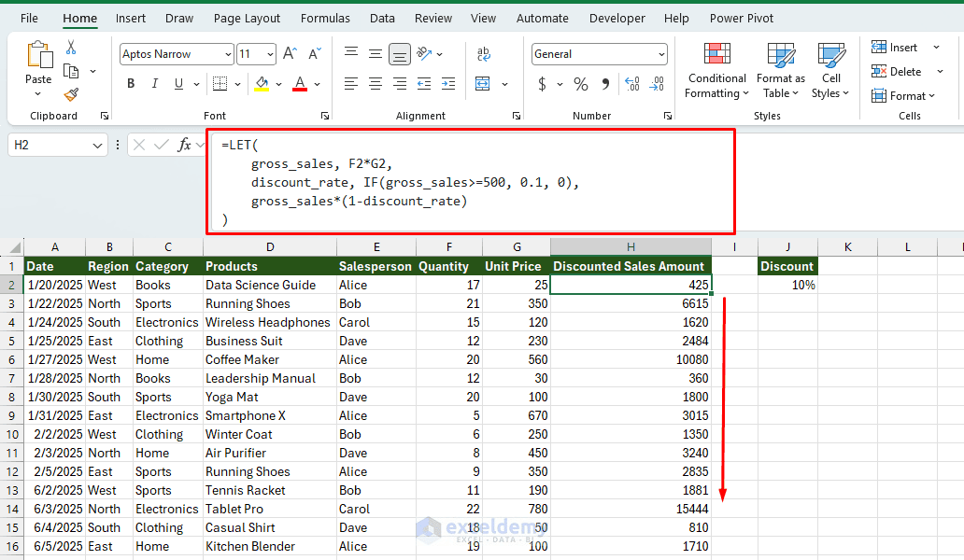The height and width of the screenshot is (560, 964).
Task: Click the Cut scissors icon
Action: pyautogui.click(x=71, y=48)
